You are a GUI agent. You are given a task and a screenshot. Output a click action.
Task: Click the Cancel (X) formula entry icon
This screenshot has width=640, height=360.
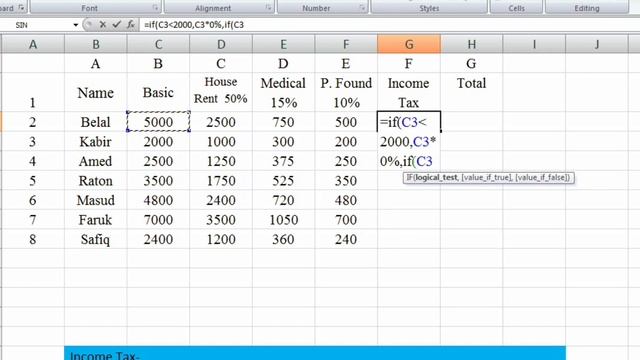[x=103, y=25]
